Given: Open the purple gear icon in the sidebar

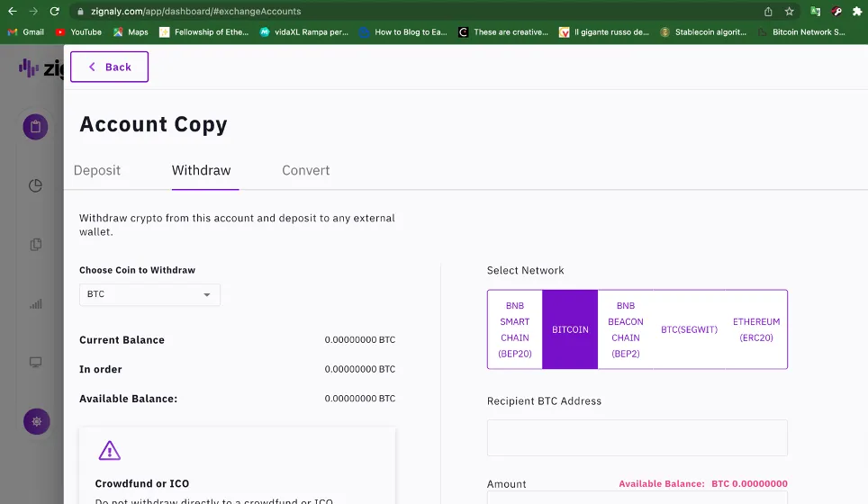Looking at the screenshot, I should click(x=36, y=421).
